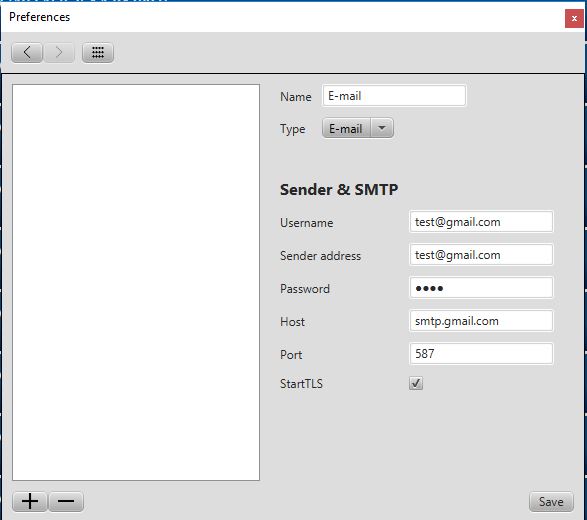The width and height of the screenshot is (587, 520).
Task: Click the Port field showing 587
Action: pyautogui.click(x=481, y=354)
